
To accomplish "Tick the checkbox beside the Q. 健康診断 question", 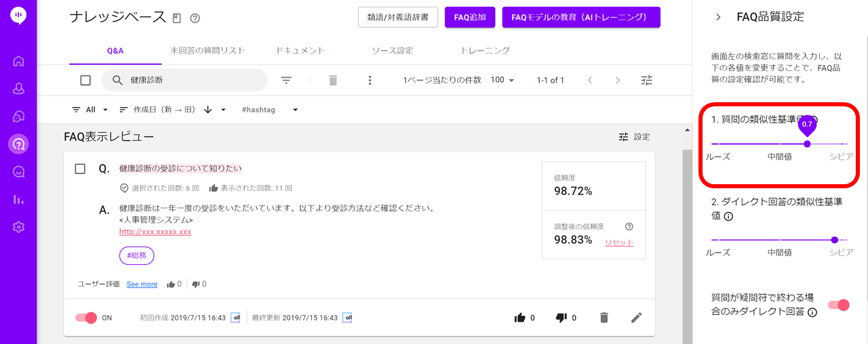I will click(80, 169).
